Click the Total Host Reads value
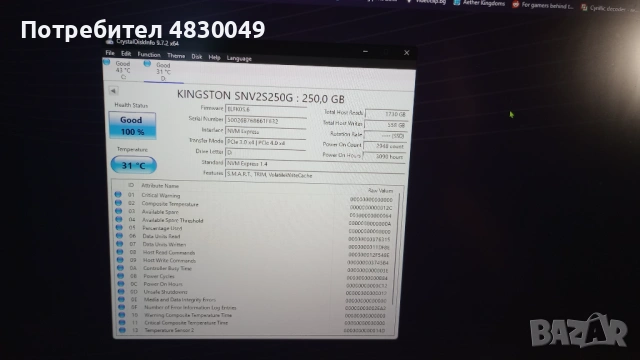Screen dimensions: 640x360 pos(386,114)
